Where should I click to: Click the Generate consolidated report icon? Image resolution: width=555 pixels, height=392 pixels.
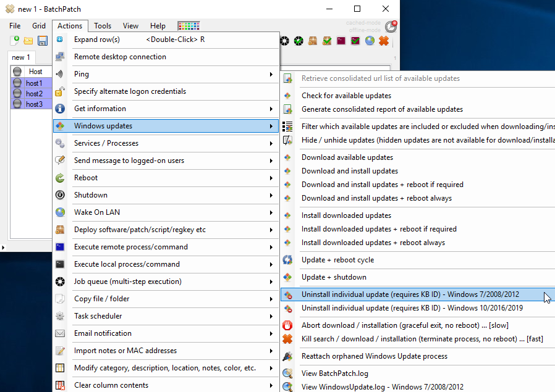click(287, 110)
